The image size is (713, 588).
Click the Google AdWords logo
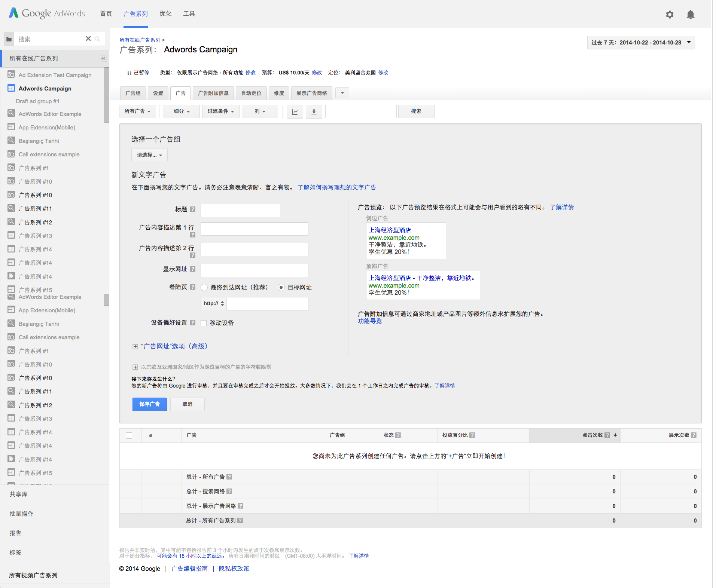click(47, 13)
